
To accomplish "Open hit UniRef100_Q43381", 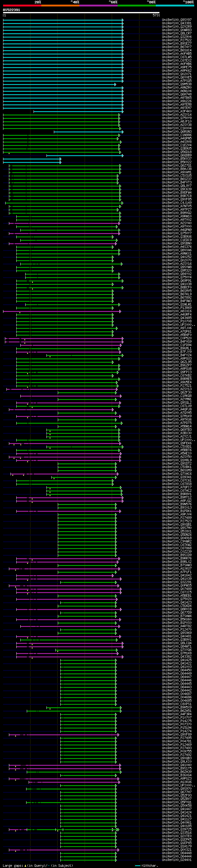I will [177, 23].
